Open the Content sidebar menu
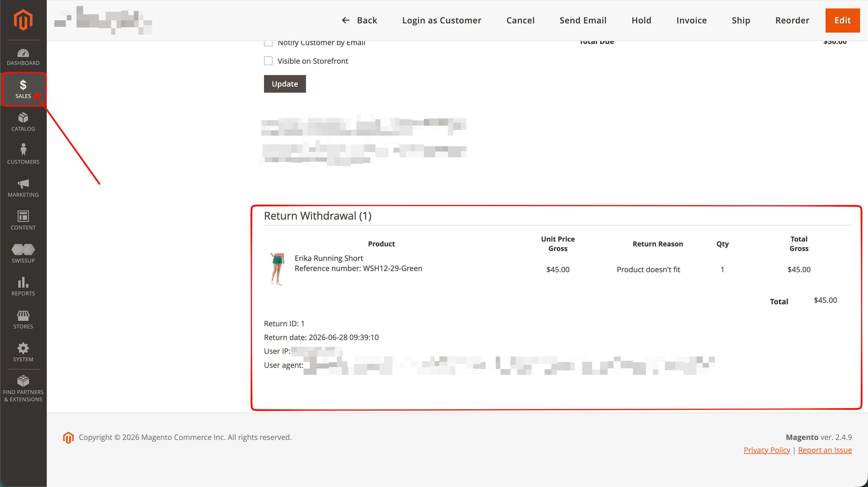Image resolution: width=868 pixels, height=487 pixels. pyautogui.click(x=23, y=221)
